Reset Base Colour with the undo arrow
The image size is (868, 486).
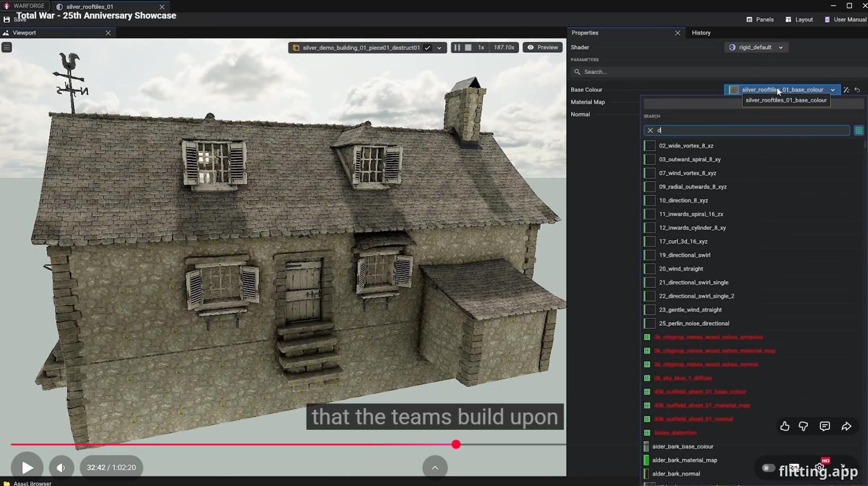[857, 90]
